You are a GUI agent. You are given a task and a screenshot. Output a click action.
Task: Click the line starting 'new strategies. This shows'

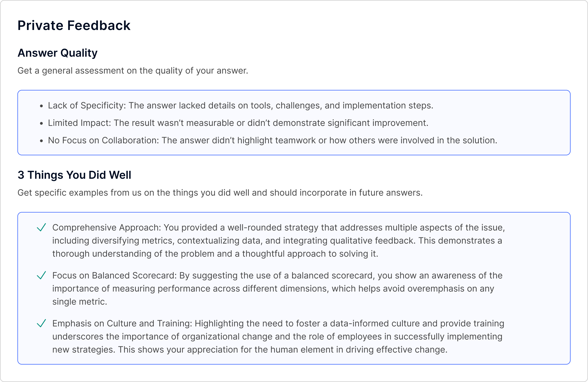pos(250,350)
